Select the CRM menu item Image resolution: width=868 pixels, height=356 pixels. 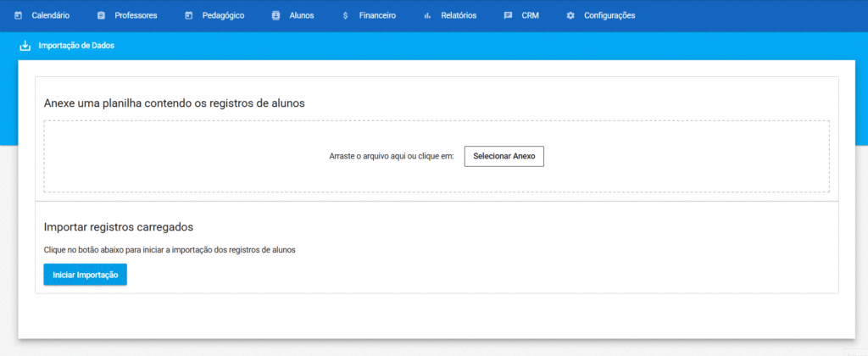[x=530, y=15]
